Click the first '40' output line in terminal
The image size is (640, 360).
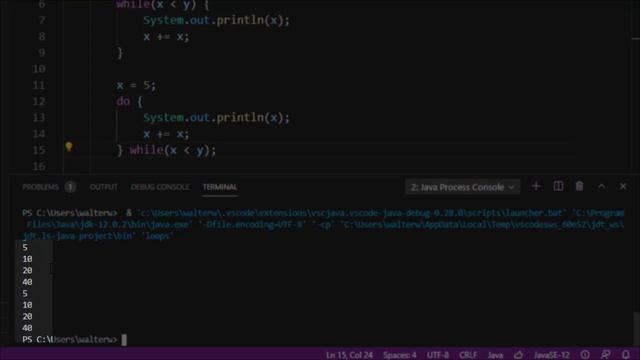click(x=27, y=282)
